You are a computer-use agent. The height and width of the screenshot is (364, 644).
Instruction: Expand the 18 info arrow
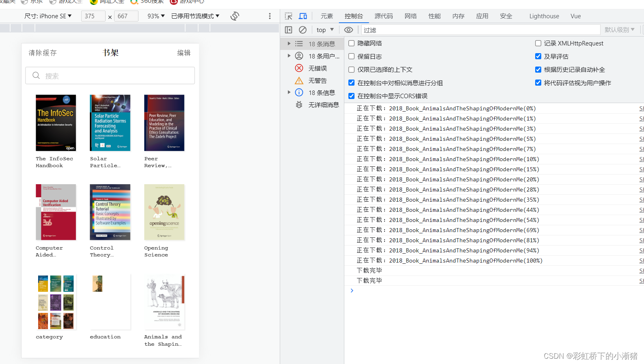(289, 92)
